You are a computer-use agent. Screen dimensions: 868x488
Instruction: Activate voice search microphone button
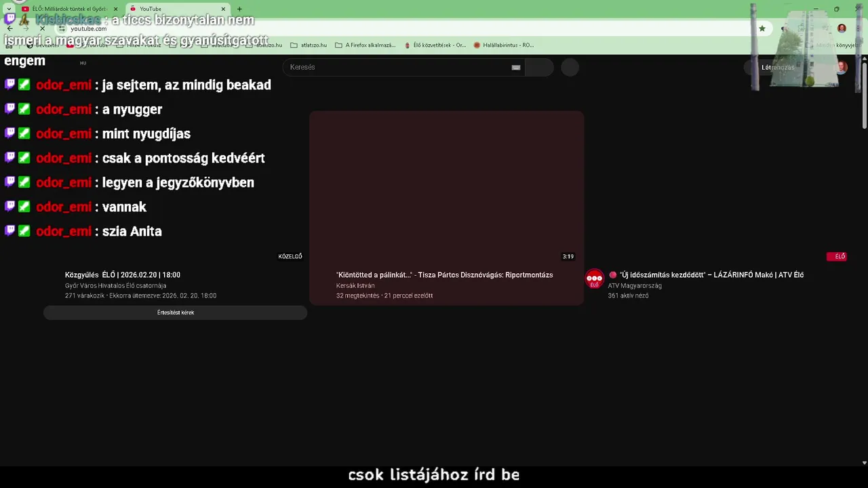570,67
